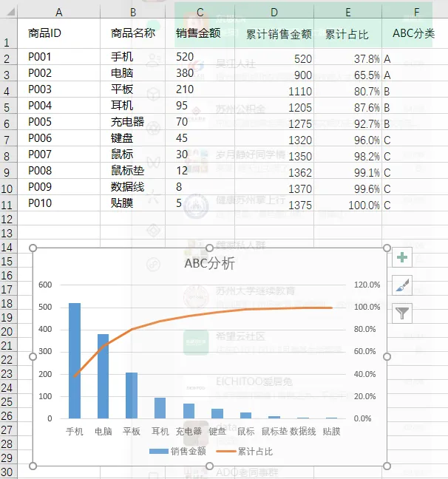
Task: Select cell containing P006
Action: (58, 138)
